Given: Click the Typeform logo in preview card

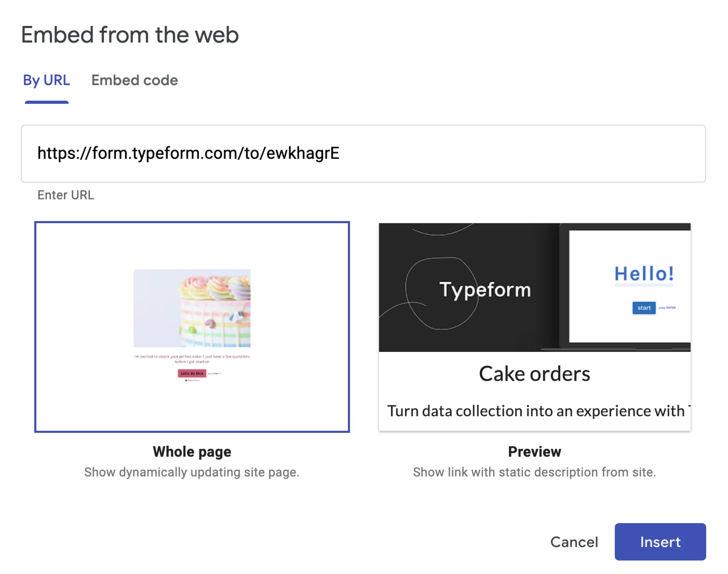Looking at the screenshot, I should [x=485, y=289].
